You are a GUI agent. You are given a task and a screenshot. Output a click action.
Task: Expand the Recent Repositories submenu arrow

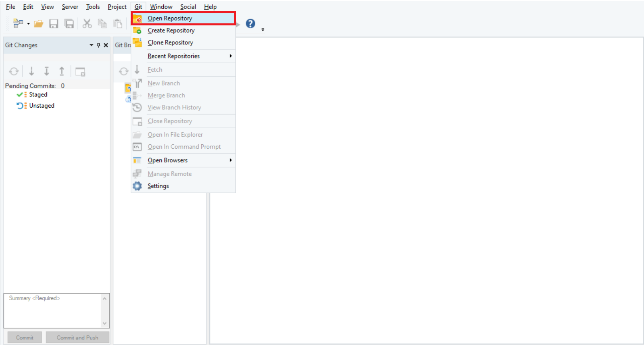pyautogui.click(x=231, y=56)
